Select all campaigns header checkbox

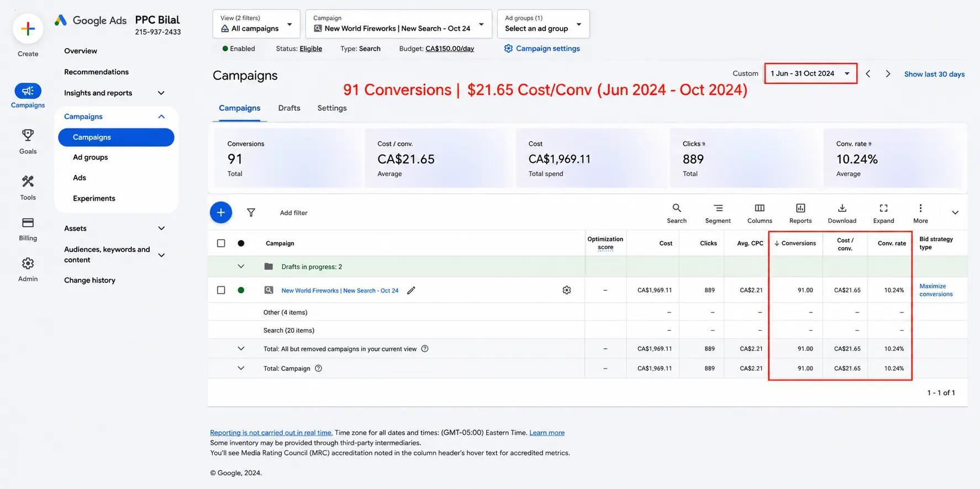[221, 243]
